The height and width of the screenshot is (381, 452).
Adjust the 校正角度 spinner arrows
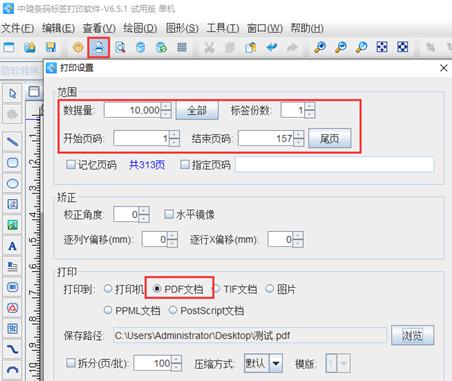coord(144,215)
